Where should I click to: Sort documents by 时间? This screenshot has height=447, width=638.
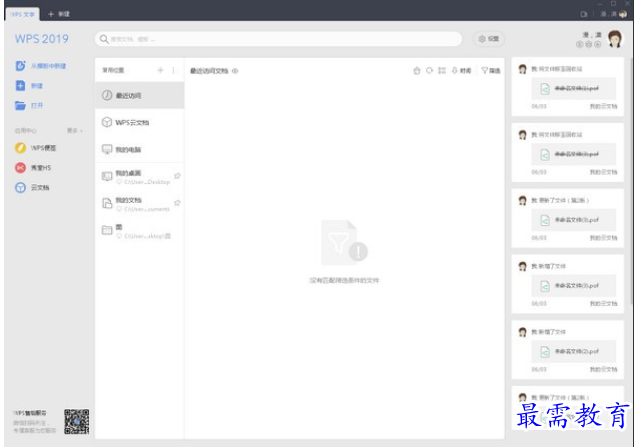(x=461, y=71)
